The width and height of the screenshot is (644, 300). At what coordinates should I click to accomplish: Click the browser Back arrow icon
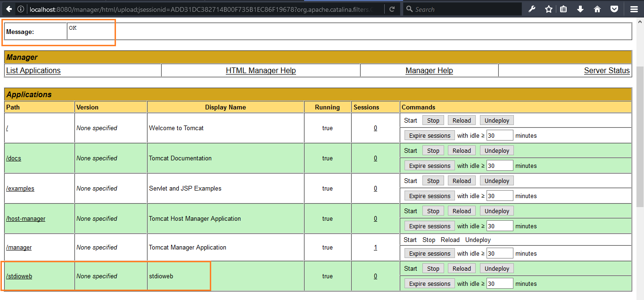tap(9, 9)
